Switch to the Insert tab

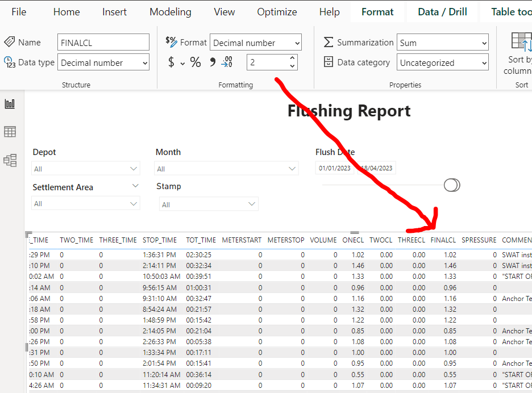pos(114,12)
